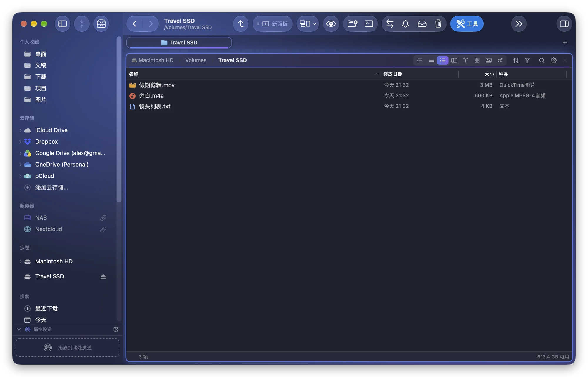
Task: Click the drive tray icon in toolbar
Action: pos(422,24)
